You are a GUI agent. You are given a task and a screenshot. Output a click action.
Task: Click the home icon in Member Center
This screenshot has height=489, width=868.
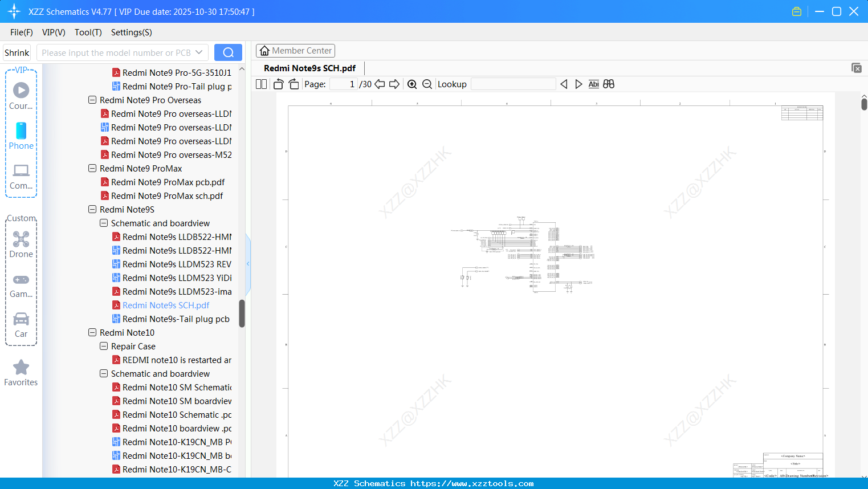pyautogui.click(x=264, y=51)
